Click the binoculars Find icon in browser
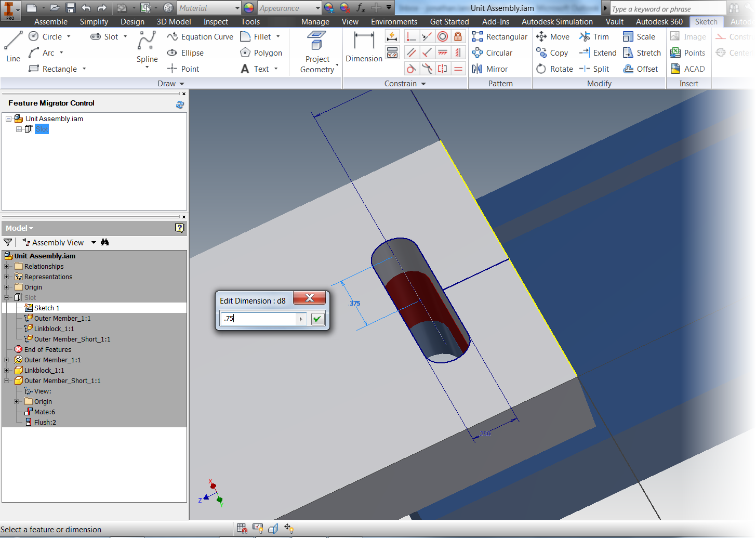The image size is (756, 538). coord(105,242)
